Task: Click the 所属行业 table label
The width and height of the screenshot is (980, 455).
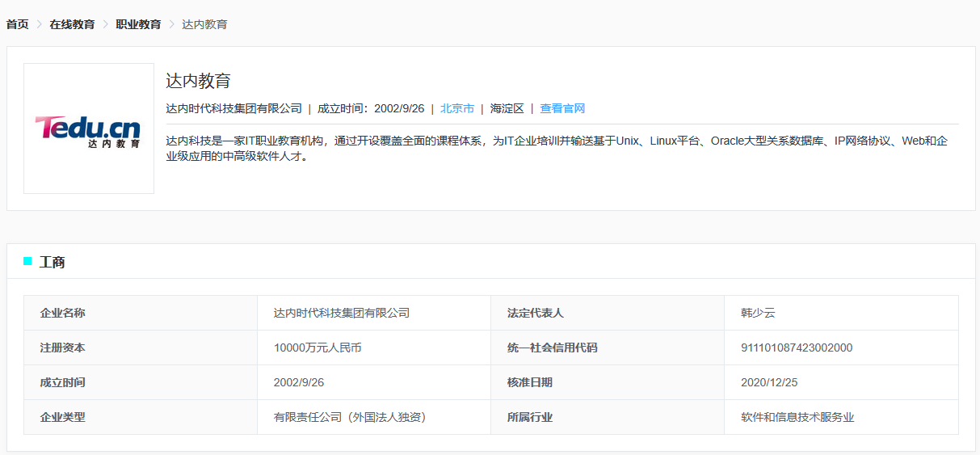Action: pos(530,417)
